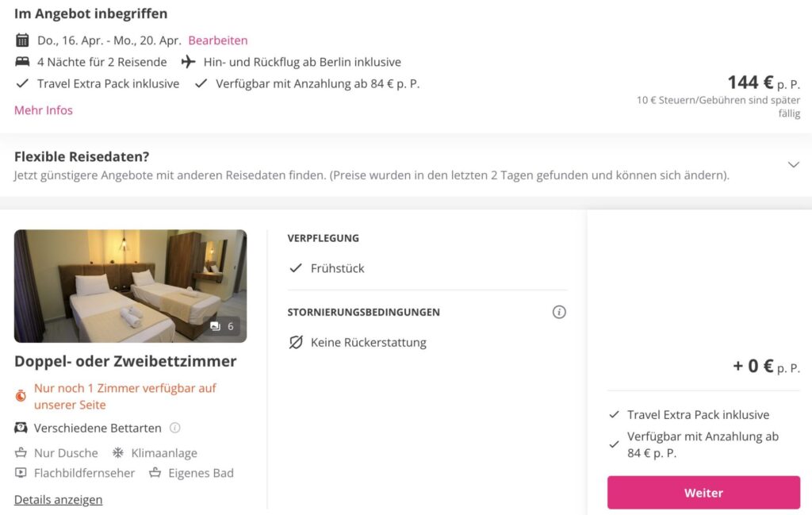Open the hotel room photo thumbnail
The width and height of the screenshot is (812, 515).
[130, 286]
